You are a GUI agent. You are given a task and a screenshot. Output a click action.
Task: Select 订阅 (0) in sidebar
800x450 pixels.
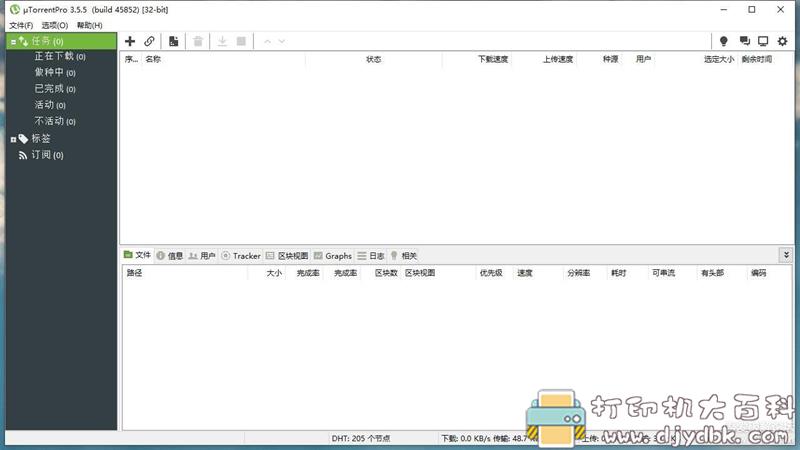(x=47, y=155)
